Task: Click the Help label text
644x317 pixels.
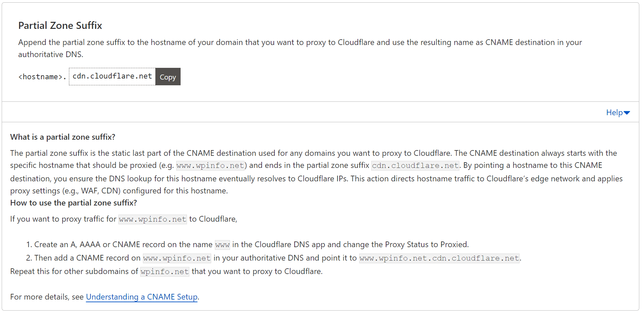Action: pos(614,112)
